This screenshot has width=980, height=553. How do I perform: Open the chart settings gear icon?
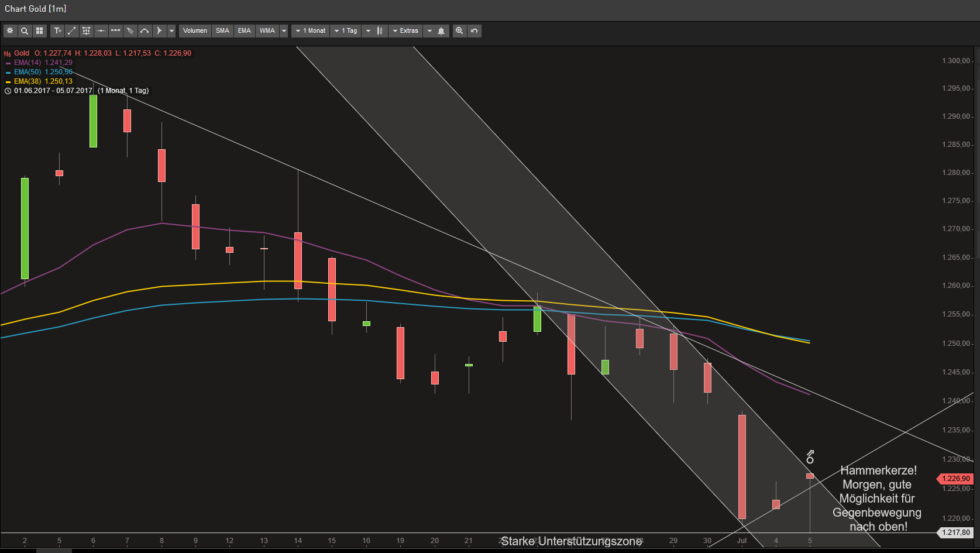point(10,30)
